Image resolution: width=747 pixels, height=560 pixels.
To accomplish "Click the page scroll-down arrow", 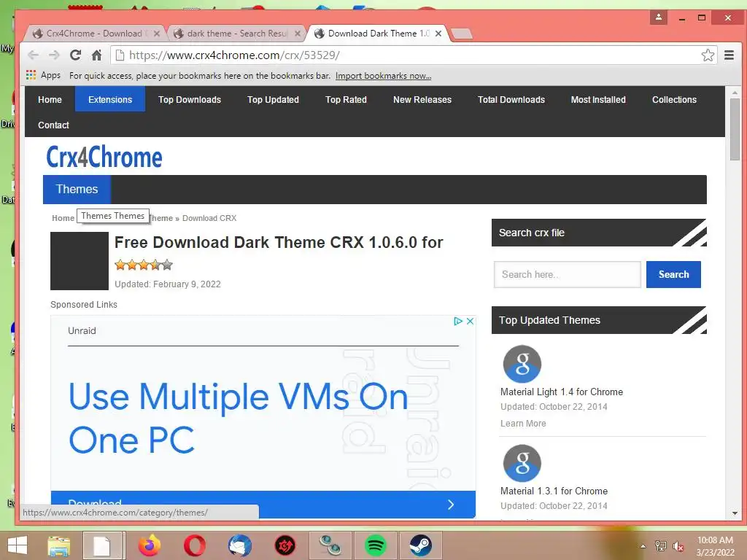I will 735,513.
